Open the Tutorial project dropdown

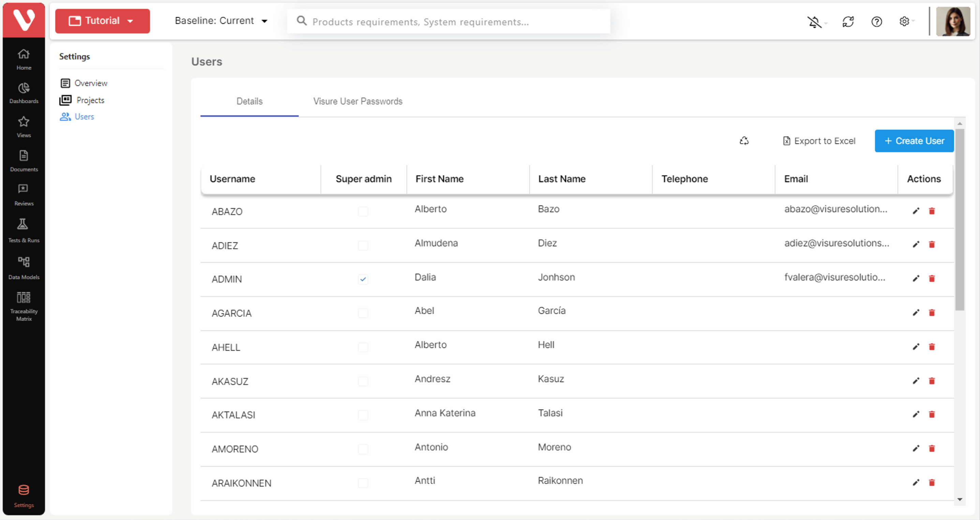coord(102,21)
